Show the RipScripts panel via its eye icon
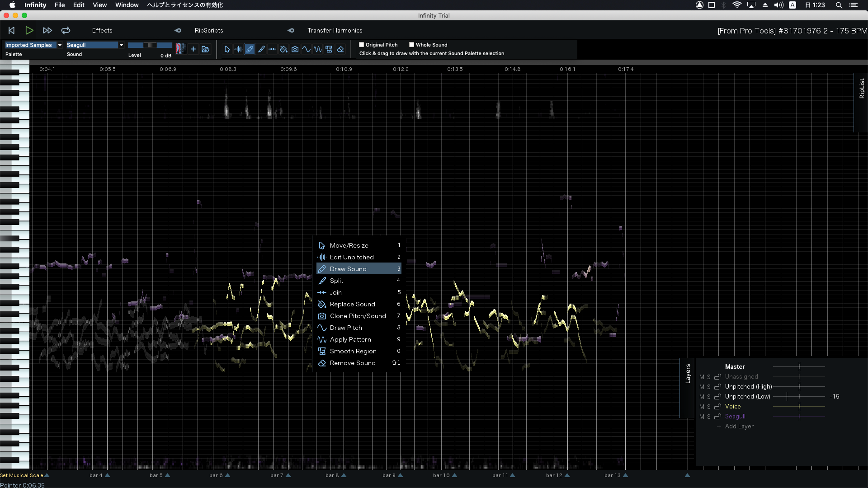Viewport: 868px width, 488px height. tap(291, 30)
